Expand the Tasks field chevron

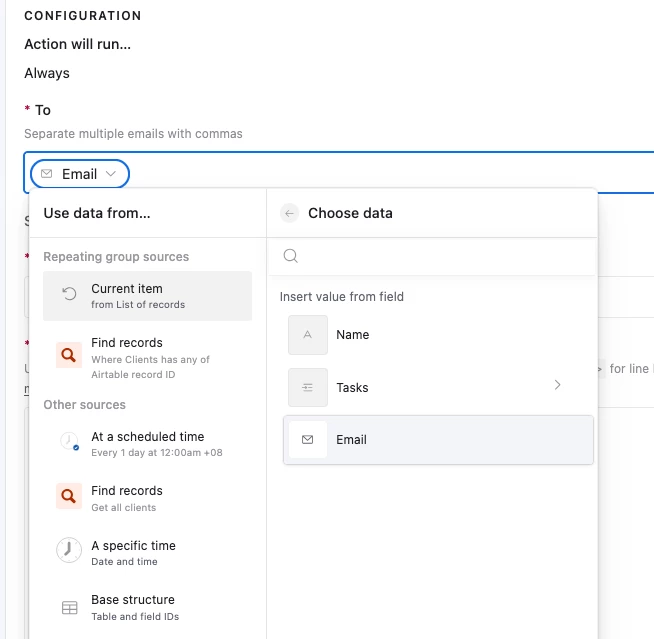tap(557, 385)
